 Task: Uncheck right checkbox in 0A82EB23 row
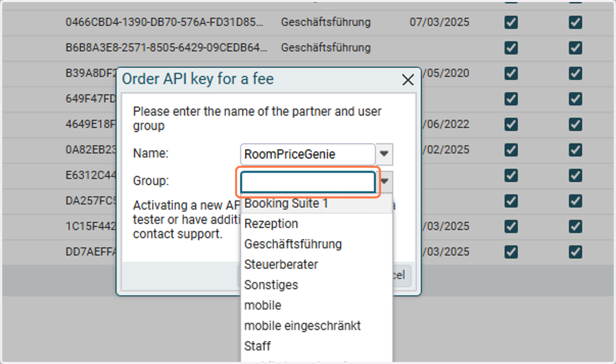click(575, 149)
